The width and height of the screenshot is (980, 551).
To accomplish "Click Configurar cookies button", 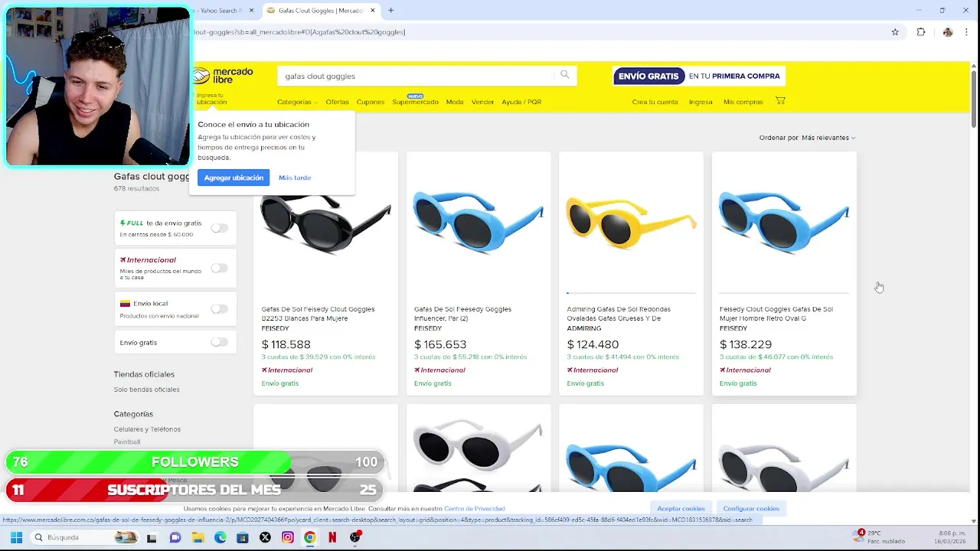I will click(x=751, y=508).
